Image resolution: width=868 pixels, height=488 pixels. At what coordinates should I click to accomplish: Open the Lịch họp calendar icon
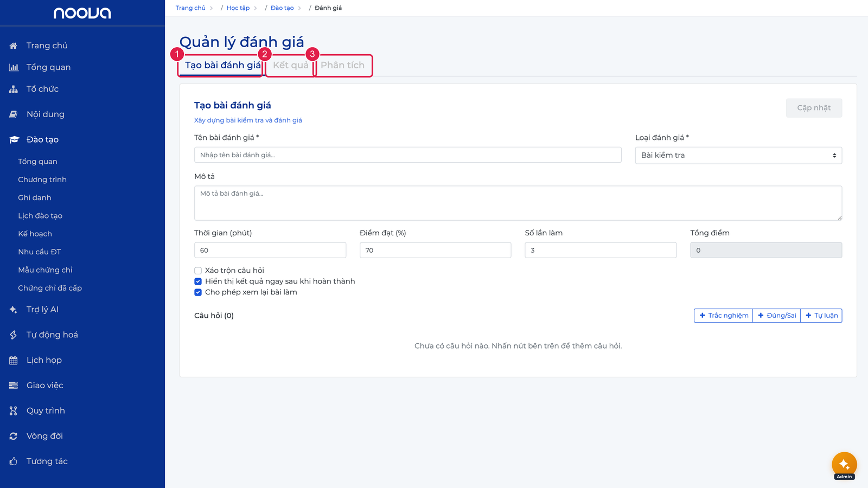pyautogui.click(x=14, y=360)
